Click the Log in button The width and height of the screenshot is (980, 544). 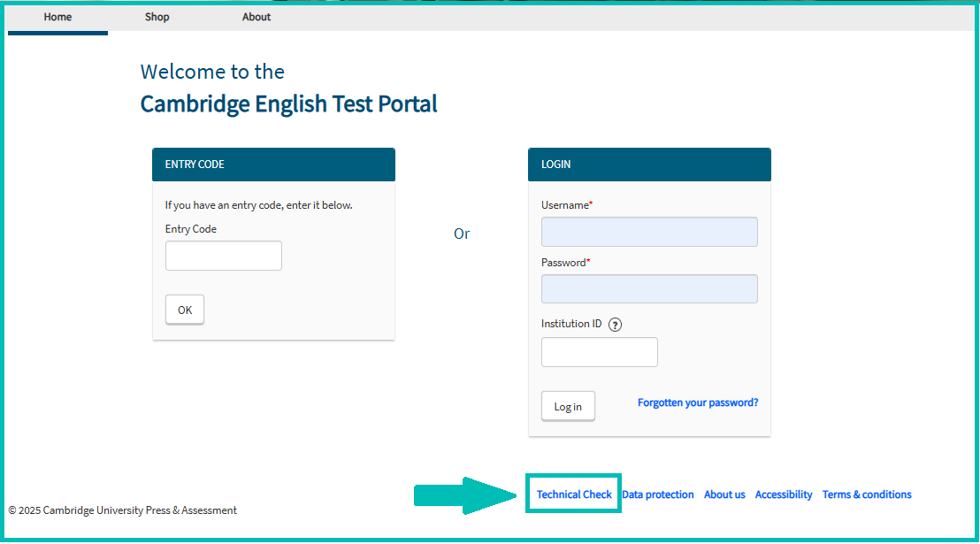pos(568,406)
